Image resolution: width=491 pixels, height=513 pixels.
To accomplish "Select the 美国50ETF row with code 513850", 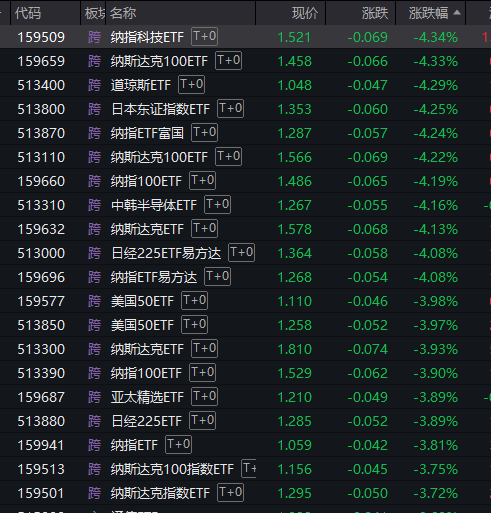I will click(x=245, y=325).
